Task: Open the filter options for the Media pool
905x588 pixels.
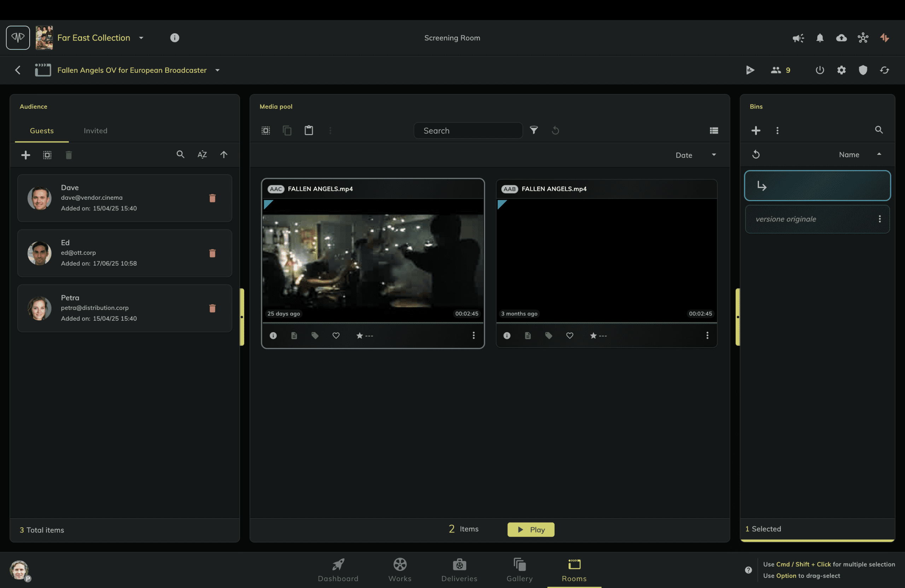Action: tap(534, 130)
